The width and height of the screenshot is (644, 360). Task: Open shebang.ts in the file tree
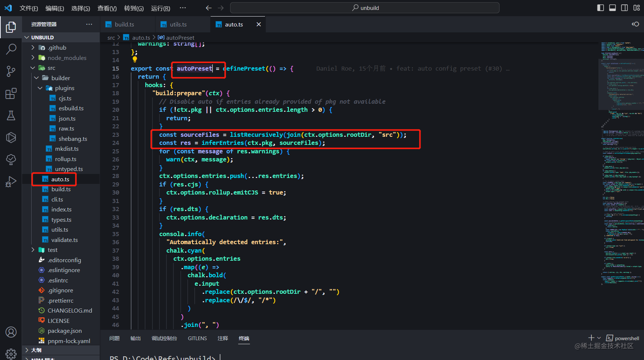click(x=61, y=139)
